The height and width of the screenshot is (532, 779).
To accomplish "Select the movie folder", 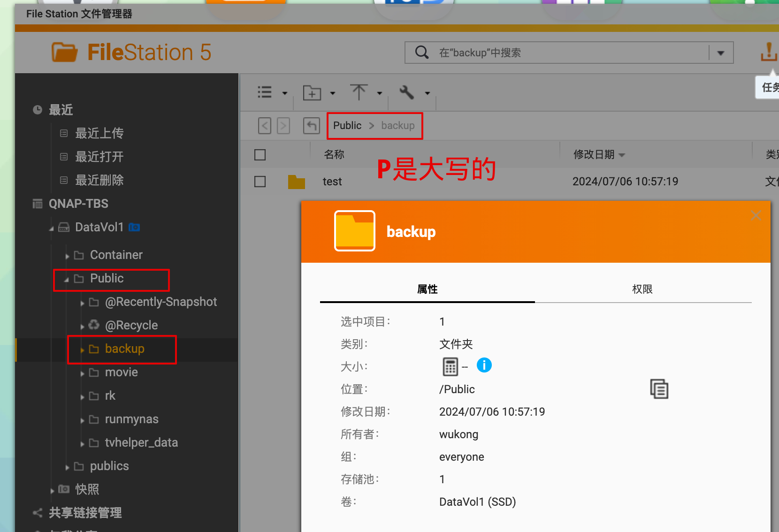I will pos(121,372).
